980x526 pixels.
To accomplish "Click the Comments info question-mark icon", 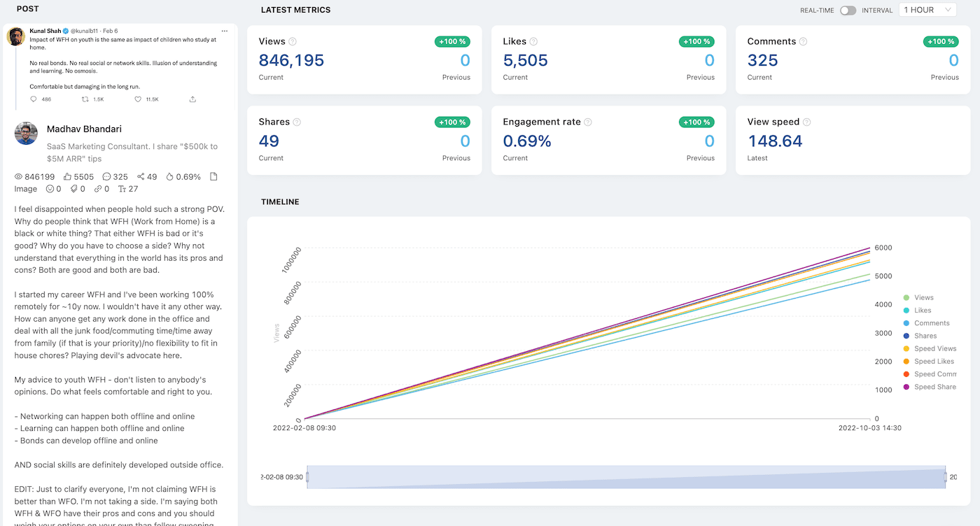I will tap(803, 41).
